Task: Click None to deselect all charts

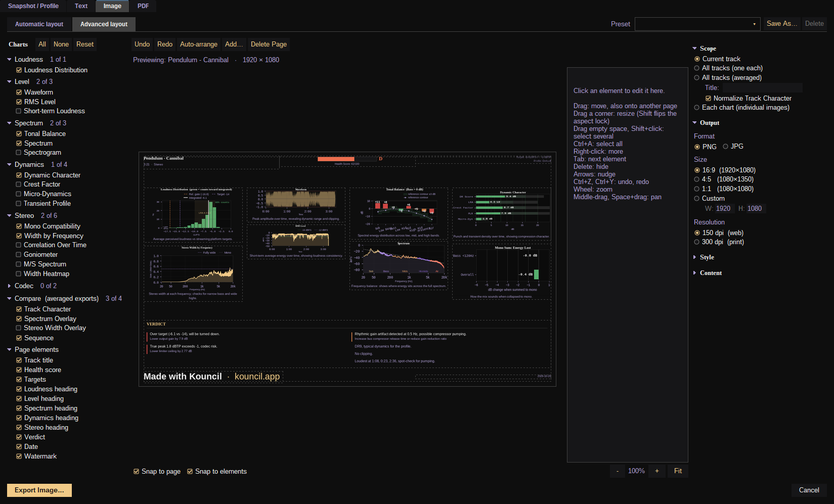Action: pos(61,44)
